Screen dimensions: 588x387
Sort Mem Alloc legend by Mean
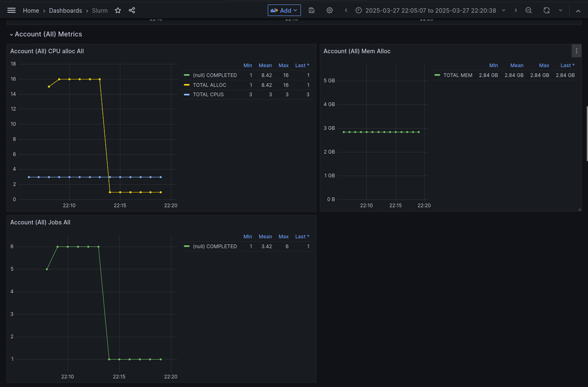(x=517, y=66)
